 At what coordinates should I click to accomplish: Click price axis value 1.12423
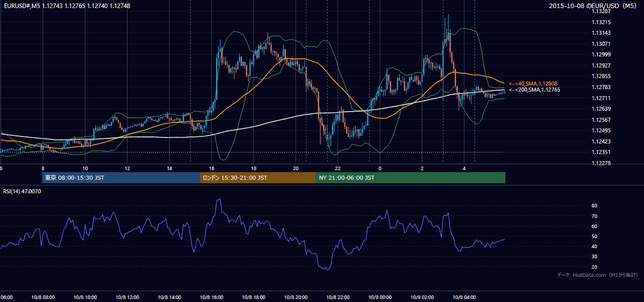coord(601,141)
